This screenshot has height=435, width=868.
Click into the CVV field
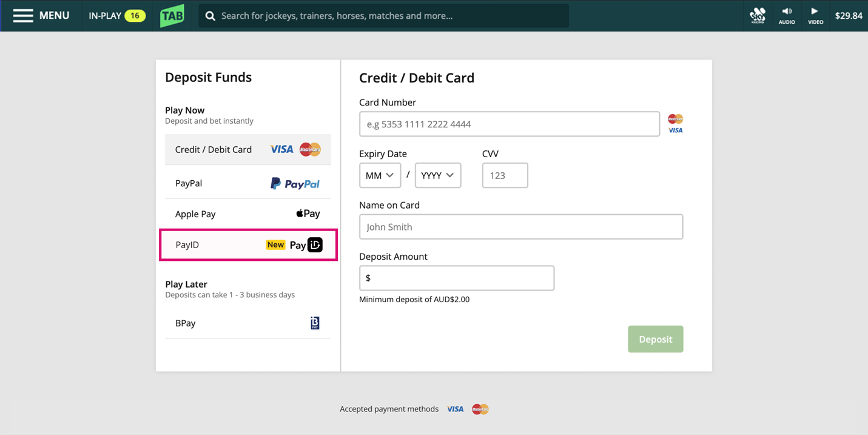tap(505, 175)
